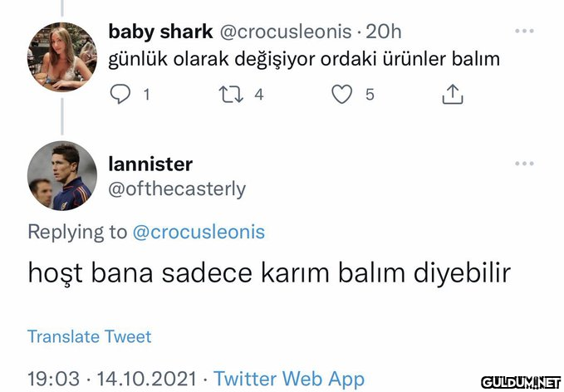Open more options on lannister tweet
Screen dimensions: 564x392
point(524,164)
